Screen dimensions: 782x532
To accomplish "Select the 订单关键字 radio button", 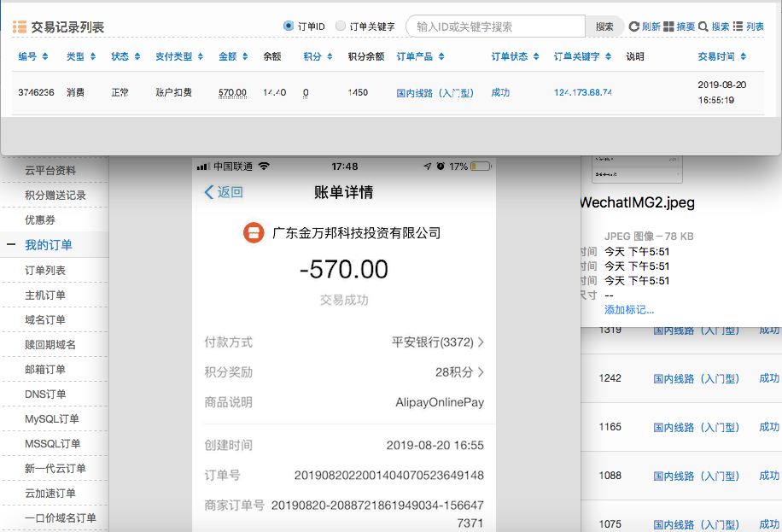I will [341, 26].
